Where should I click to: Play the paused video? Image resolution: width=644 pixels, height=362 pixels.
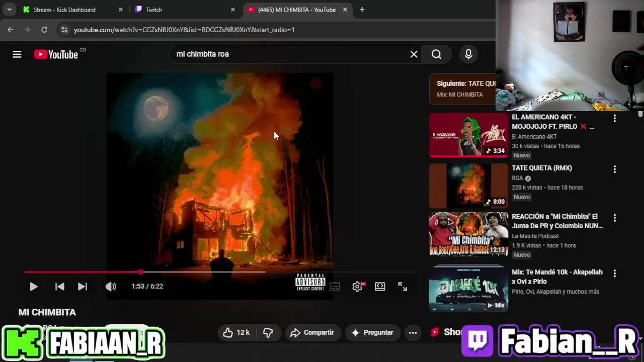tap(33, 287)
